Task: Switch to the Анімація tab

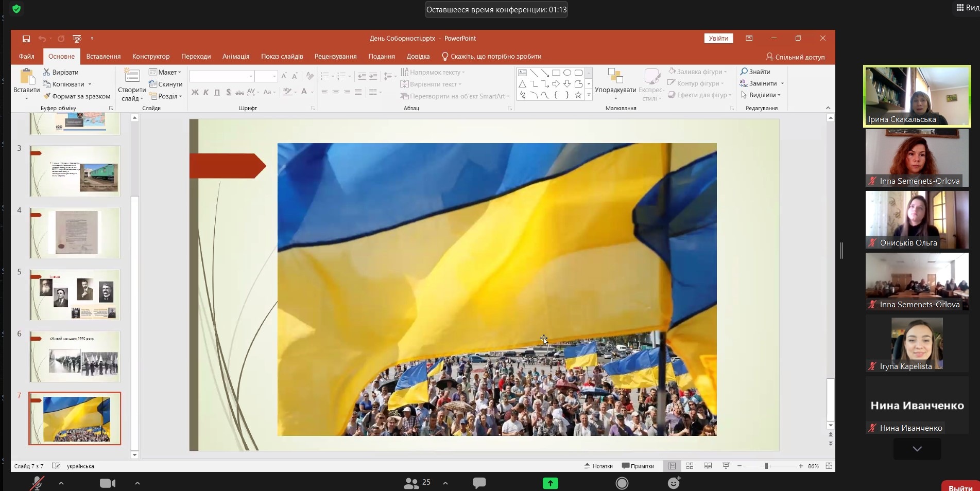Action: point(235,57)
